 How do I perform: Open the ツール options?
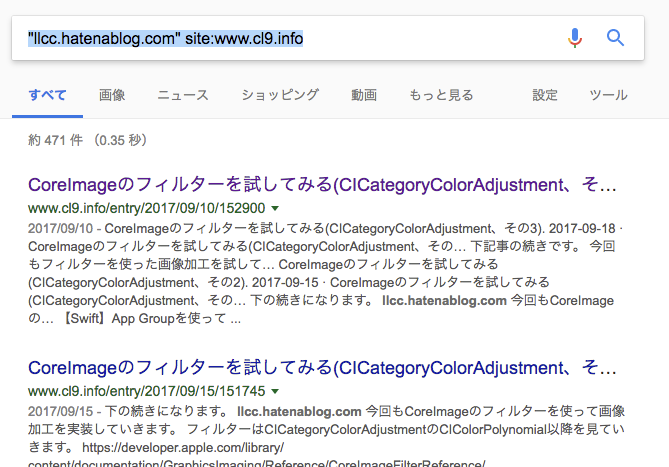pos(608,95)
